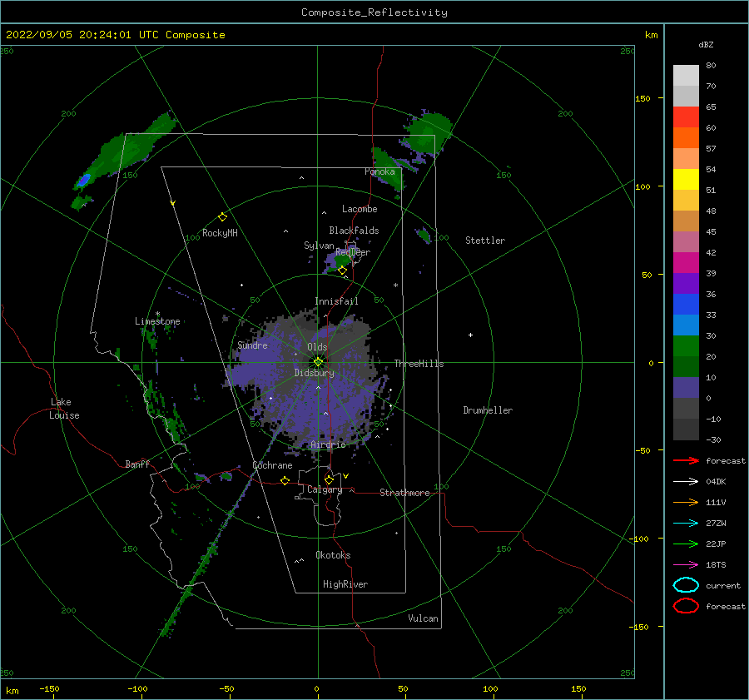Click the Ponoka label

(x=379, y=171)
